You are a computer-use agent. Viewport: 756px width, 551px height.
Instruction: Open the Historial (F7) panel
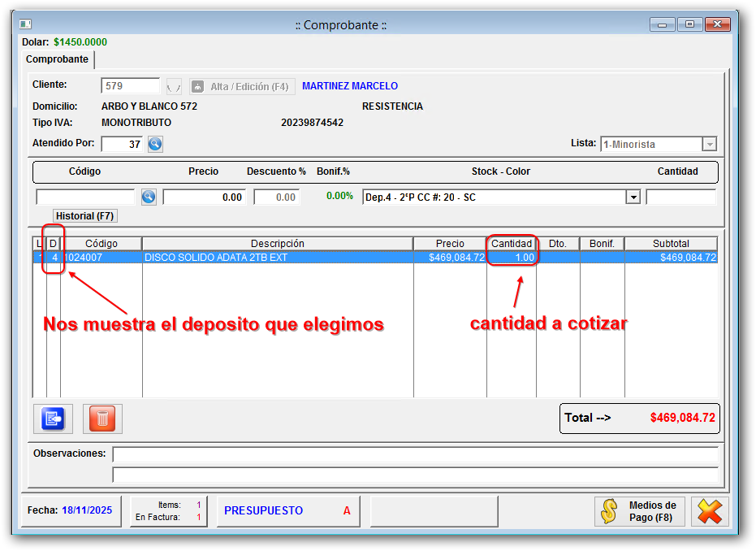pyautogui.click(x=84, y=215)
